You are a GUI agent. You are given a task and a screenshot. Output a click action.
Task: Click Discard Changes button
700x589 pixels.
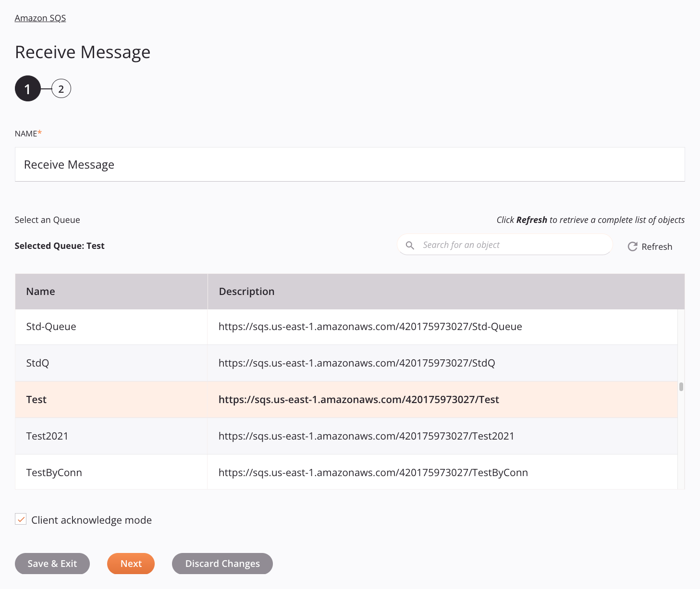(x=222, y=564)
